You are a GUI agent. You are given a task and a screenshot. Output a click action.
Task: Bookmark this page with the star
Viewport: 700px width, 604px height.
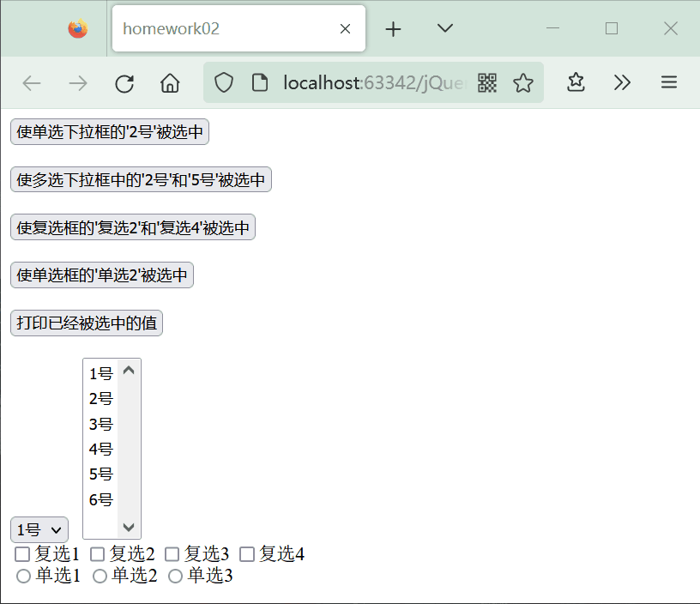pos(522,83)
